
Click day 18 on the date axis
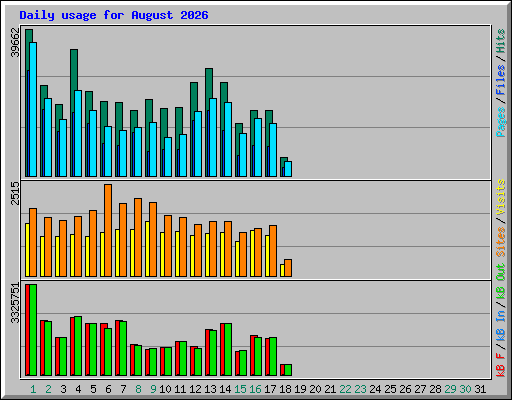(285, 389)
